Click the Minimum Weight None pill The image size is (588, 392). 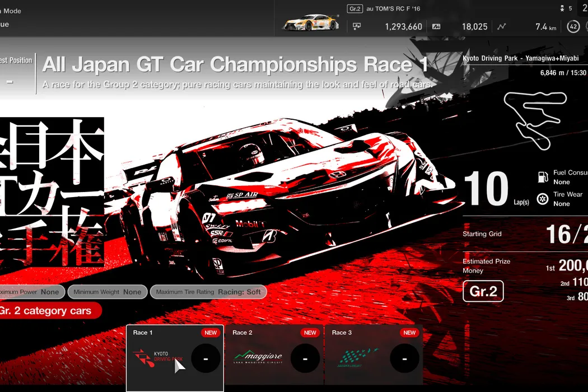[108, 292]
